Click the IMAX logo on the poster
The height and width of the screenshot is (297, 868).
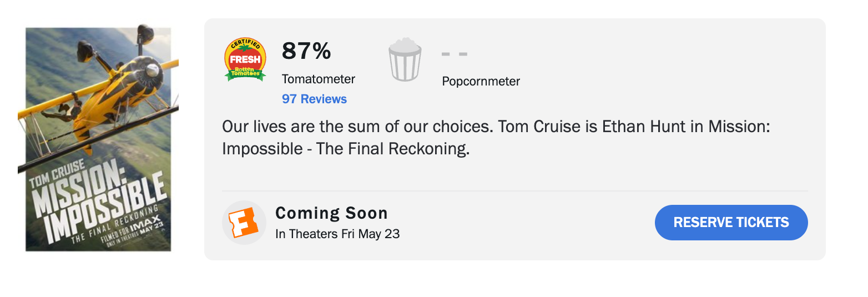click(x=150, y=219)
